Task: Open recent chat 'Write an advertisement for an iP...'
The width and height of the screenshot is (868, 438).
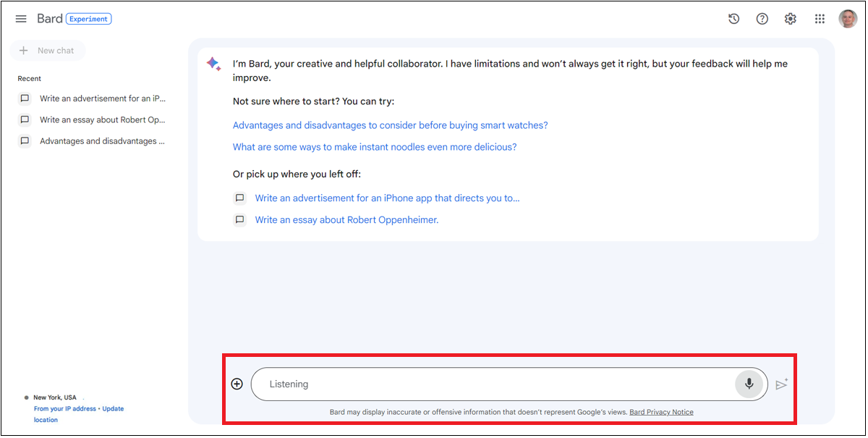Action: 103,98
